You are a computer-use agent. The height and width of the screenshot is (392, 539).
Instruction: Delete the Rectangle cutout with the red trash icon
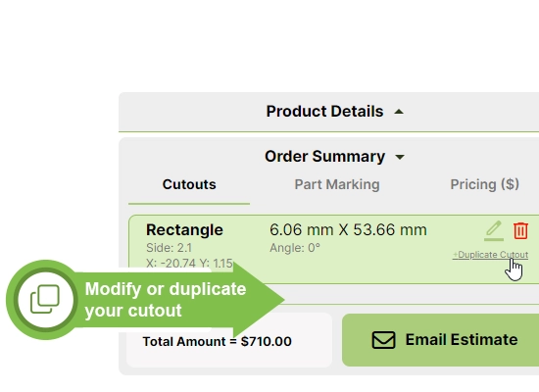coord(520,230)
